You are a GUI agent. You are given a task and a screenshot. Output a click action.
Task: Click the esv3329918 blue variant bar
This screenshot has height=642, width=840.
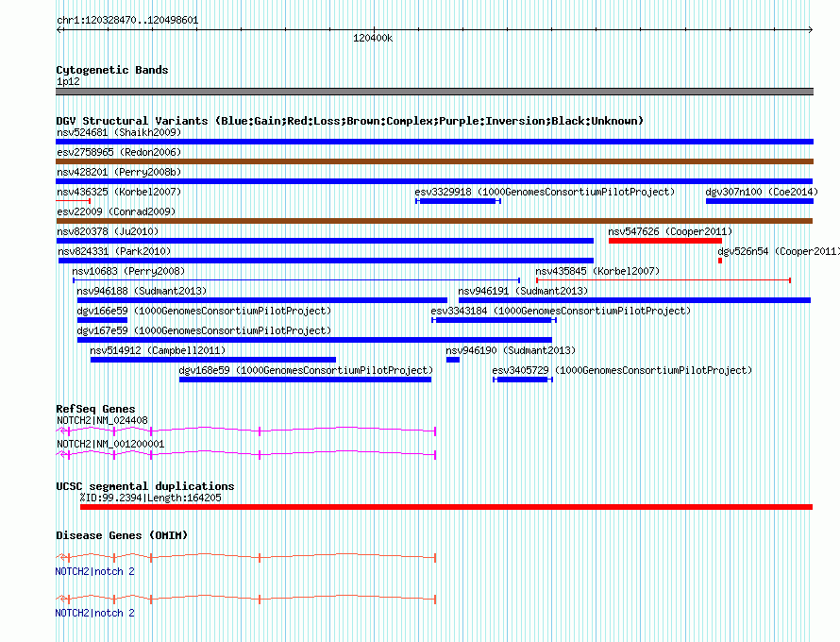(x=458, y=201)
